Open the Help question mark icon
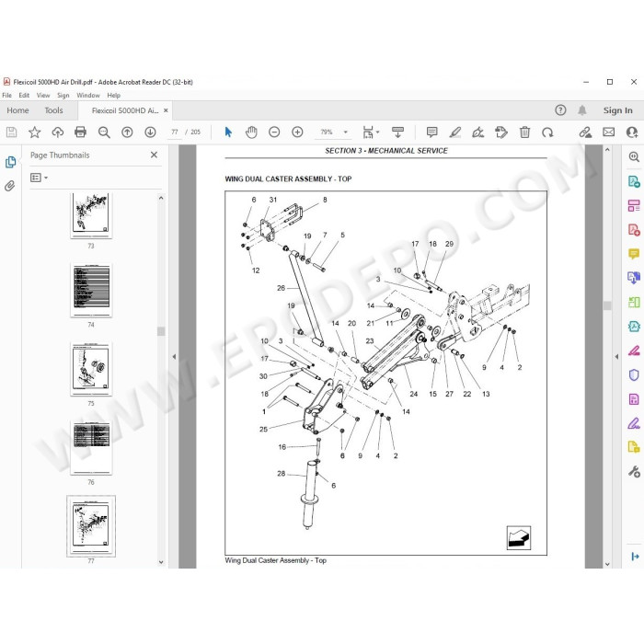Image resolution: width=644 pixels, height=644 pixels. (x=560, y=110)
